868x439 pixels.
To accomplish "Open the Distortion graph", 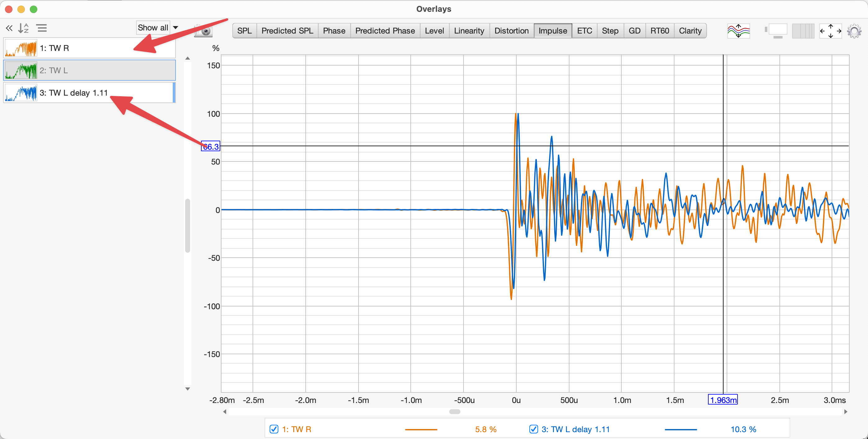I will point(511,31).
